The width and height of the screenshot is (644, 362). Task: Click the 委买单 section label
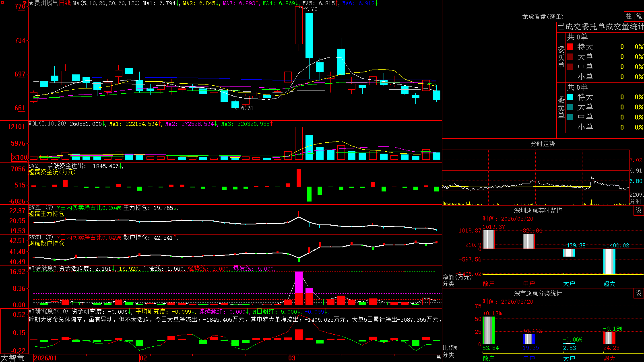pos(561,57)
